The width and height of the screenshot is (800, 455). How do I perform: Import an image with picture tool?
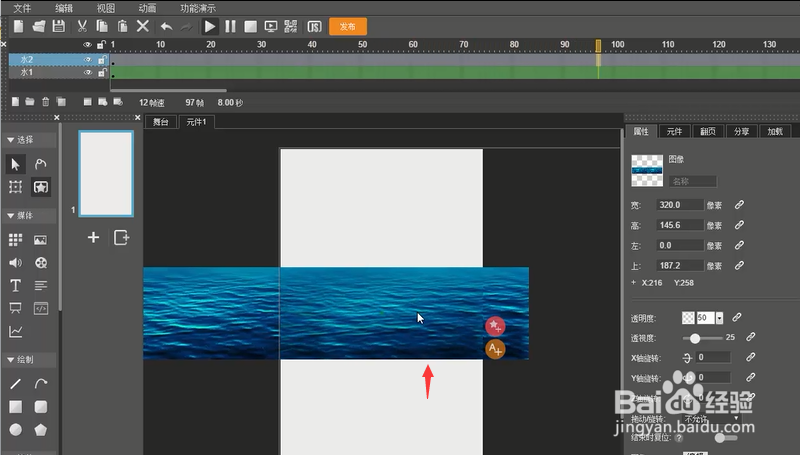pyautogui.click(x=40, y=240)
